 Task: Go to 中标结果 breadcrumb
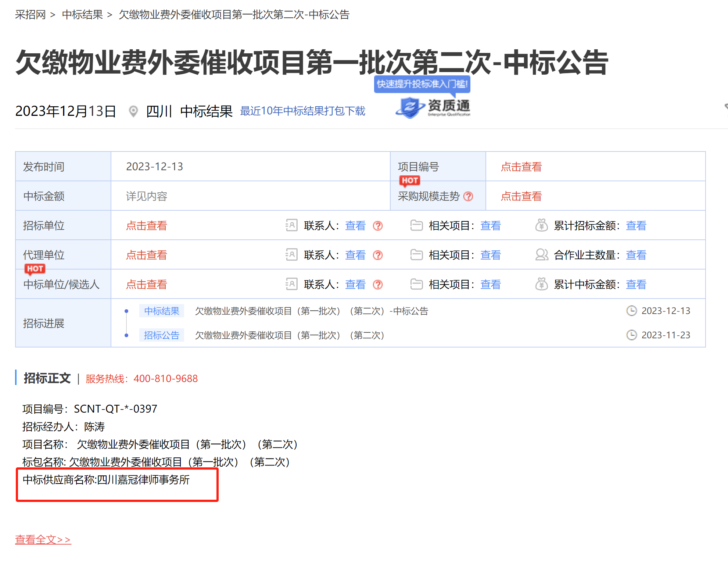coord(82,15)
